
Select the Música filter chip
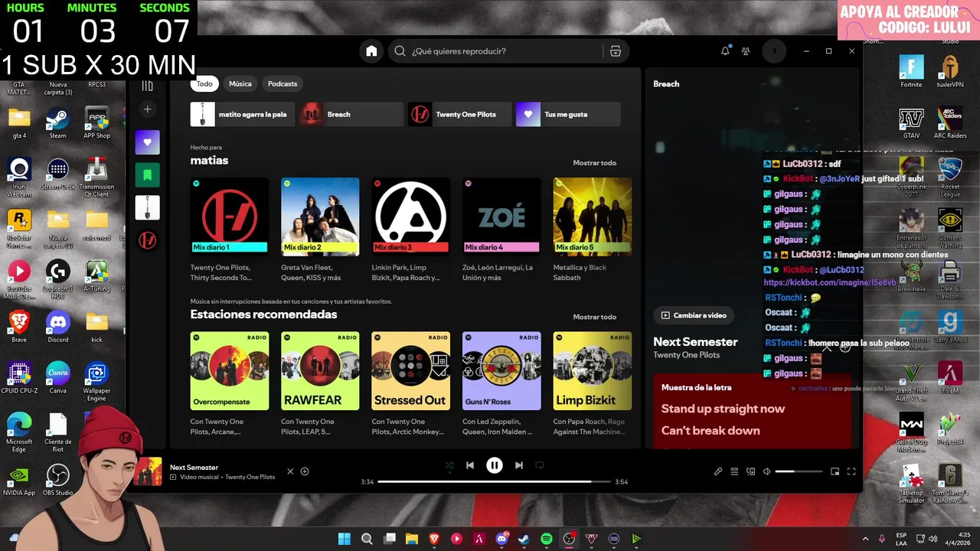coord(240,83)
